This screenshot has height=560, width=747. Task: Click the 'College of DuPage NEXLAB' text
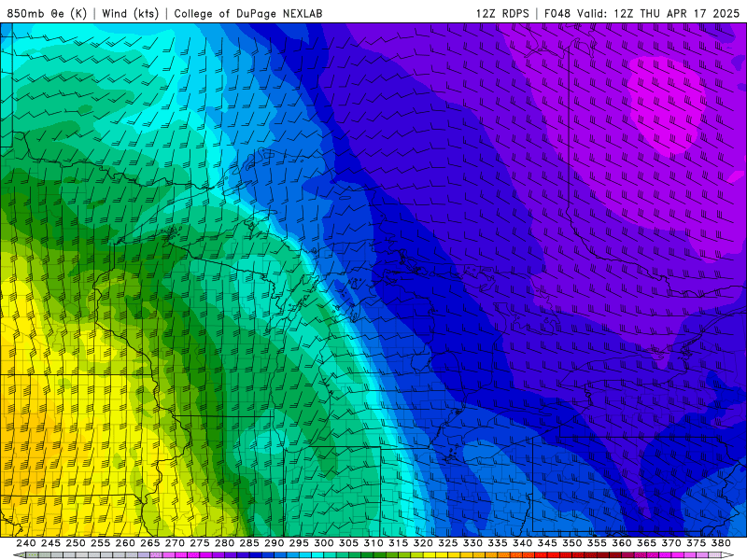point(248,13)
